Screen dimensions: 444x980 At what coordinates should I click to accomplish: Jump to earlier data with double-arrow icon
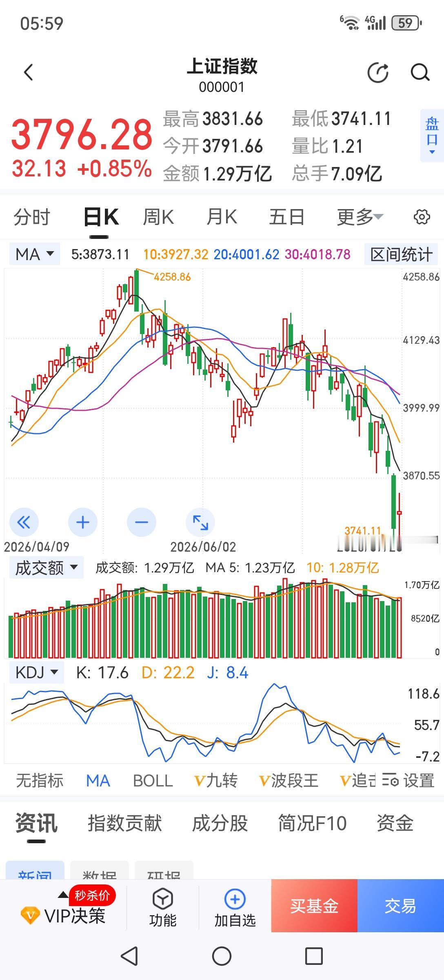pos(24,522)
